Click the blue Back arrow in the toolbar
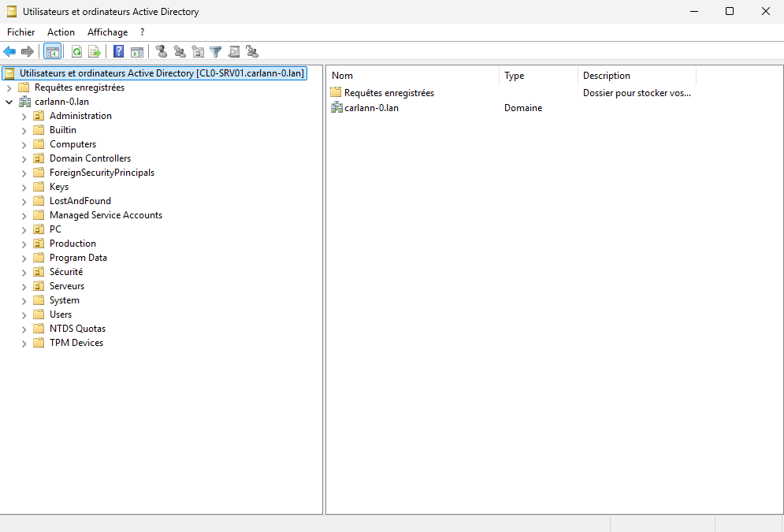784x532 pixels. (9, 51)
